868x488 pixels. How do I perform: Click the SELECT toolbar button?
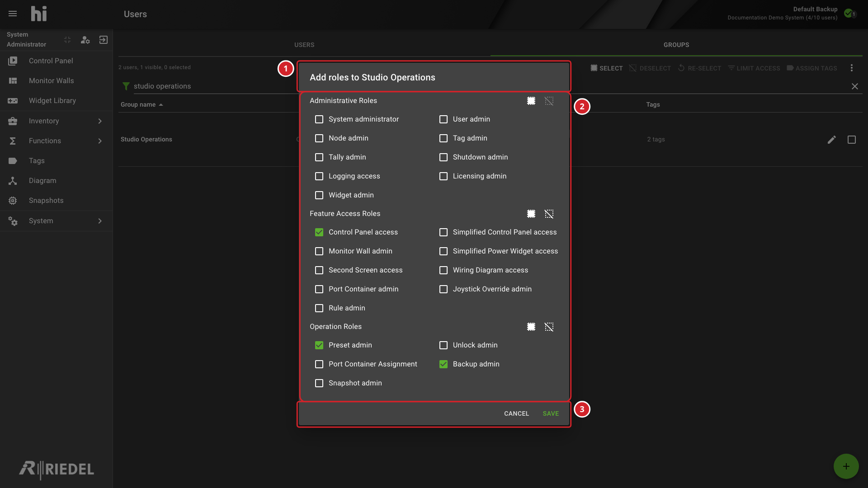pyautogui.click(x=606, y=68)
